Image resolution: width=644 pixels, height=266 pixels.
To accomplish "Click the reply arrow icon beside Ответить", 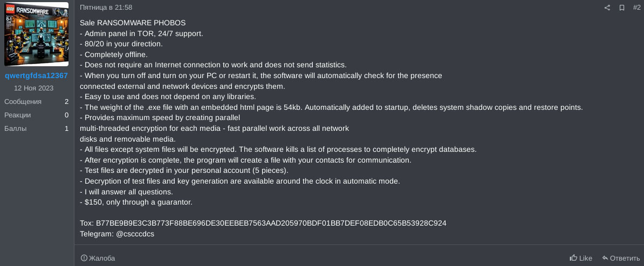I will point(606,258).
